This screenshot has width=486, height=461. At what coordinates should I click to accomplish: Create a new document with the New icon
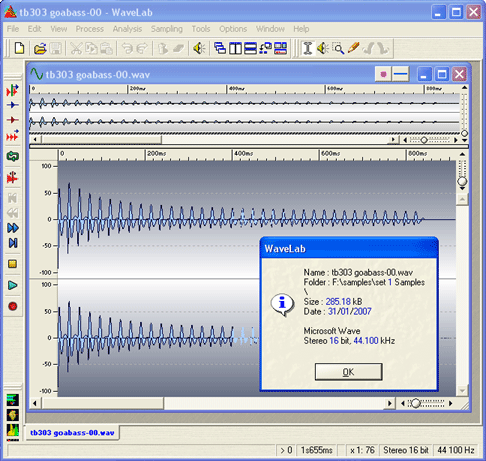click(x=20, y=48)
